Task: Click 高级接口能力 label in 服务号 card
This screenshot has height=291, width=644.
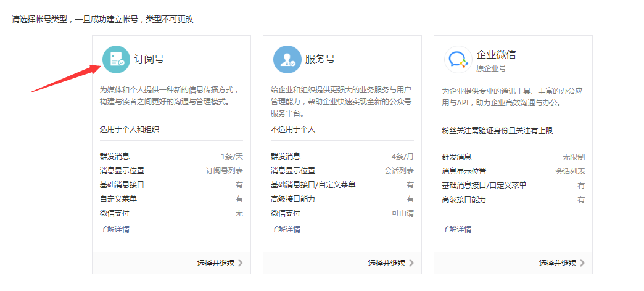Action: 293,199
